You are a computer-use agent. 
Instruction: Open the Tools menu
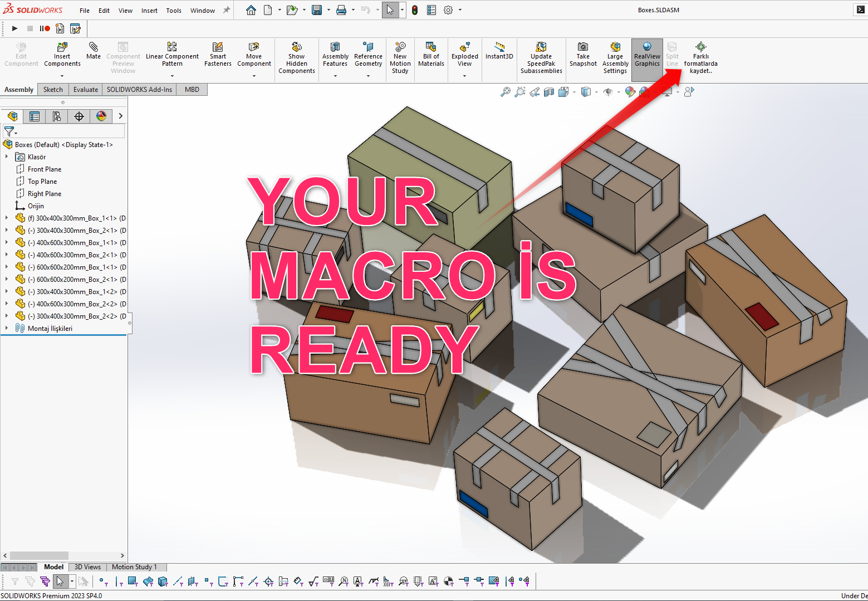click(174, 11)
